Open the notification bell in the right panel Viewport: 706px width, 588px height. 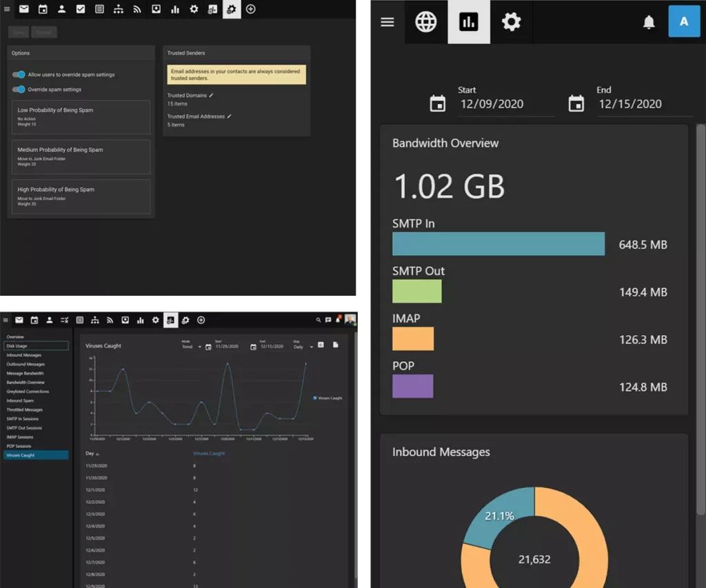648,22
